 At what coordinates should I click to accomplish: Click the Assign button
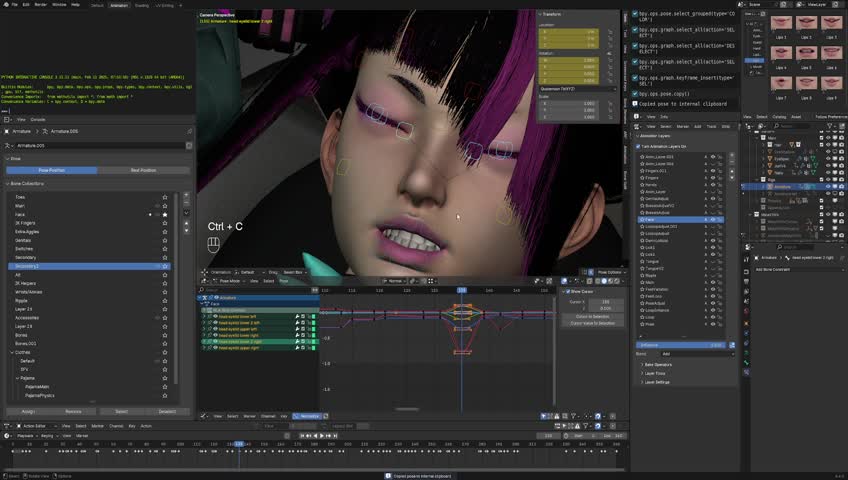[28, 412]
